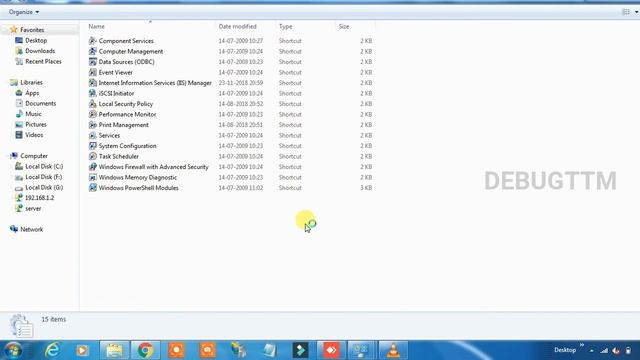The height and width of the screenshot is (360, 640).
Task: Open the Pictures library
Action: [36, 124]
